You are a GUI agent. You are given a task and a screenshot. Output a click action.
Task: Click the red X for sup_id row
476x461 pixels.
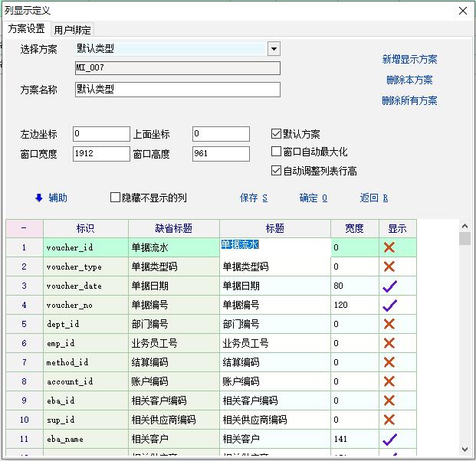[x=389, y=420]
